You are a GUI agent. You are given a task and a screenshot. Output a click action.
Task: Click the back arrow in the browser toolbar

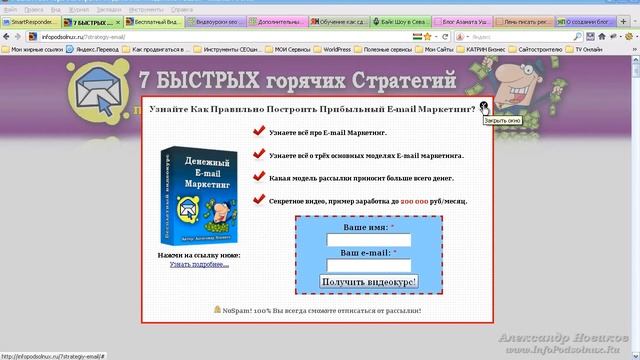[6, 37]
